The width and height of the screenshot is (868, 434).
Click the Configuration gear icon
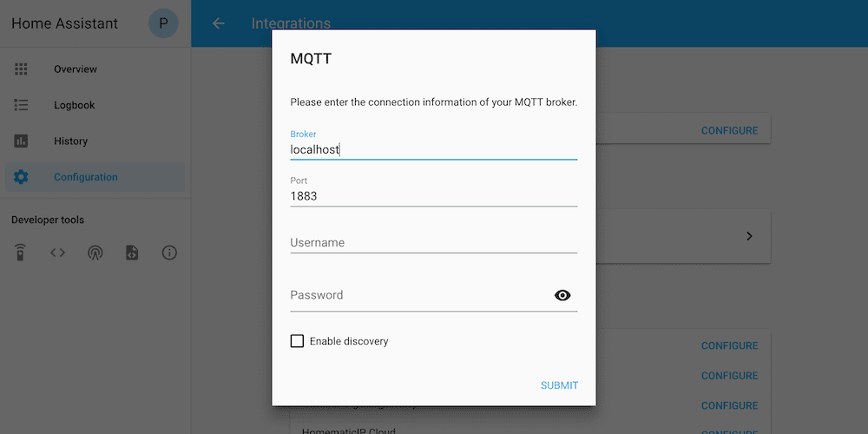click(21, 177)
